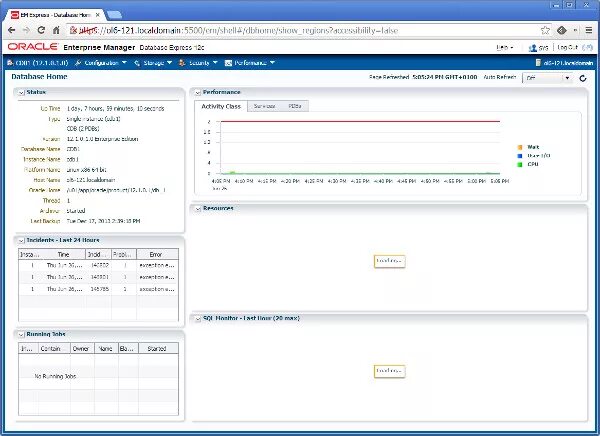Click the host server icon
Image resolution: width=600 pixels, height=436 pixels.
tap(538, 63)
